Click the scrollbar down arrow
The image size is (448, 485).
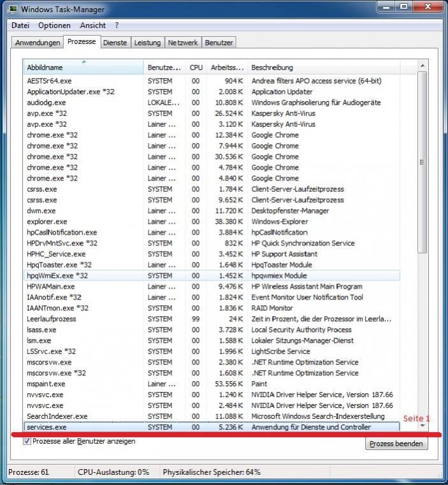tap(423, 426)
